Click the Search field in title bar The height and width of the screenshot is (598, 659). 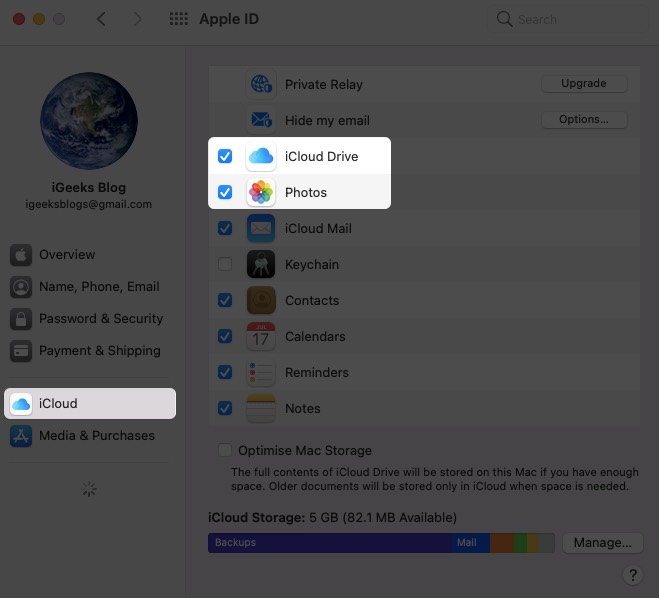570,19
